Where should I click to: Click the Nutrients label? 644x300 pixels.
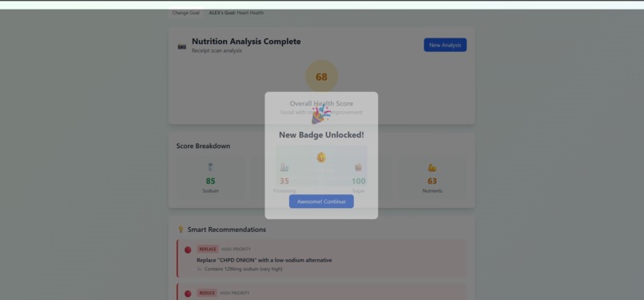[432, 191]
